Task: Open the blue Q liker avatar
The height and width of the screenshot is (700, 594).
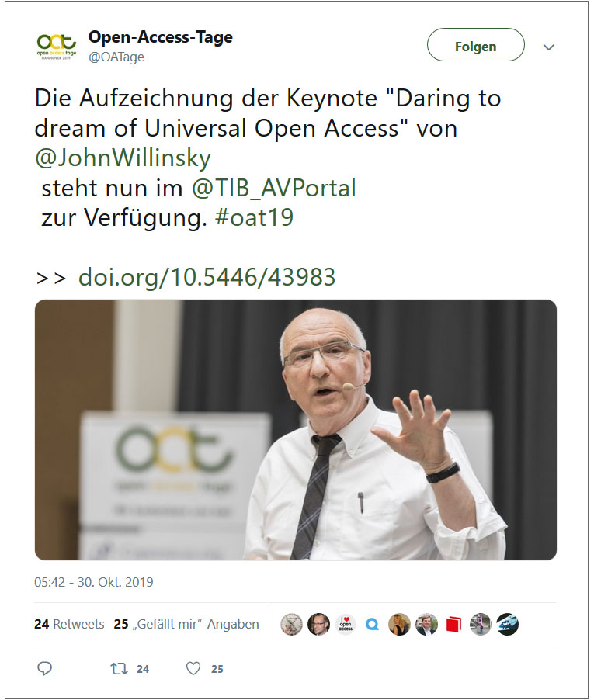Action: (x=372, y=624)
